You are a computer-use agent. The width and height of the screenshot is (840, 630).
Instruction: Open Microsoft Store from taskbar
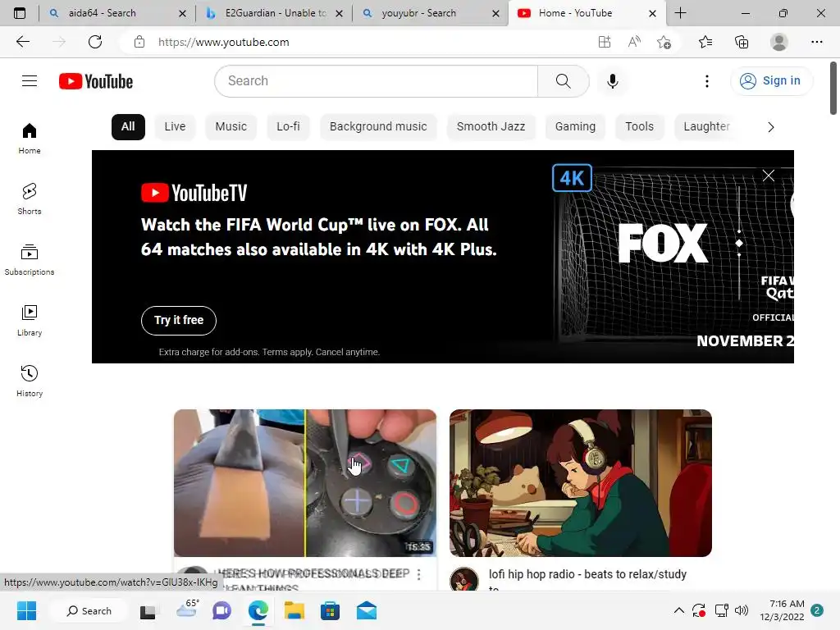pyautogui.click(x=330, y=610)
